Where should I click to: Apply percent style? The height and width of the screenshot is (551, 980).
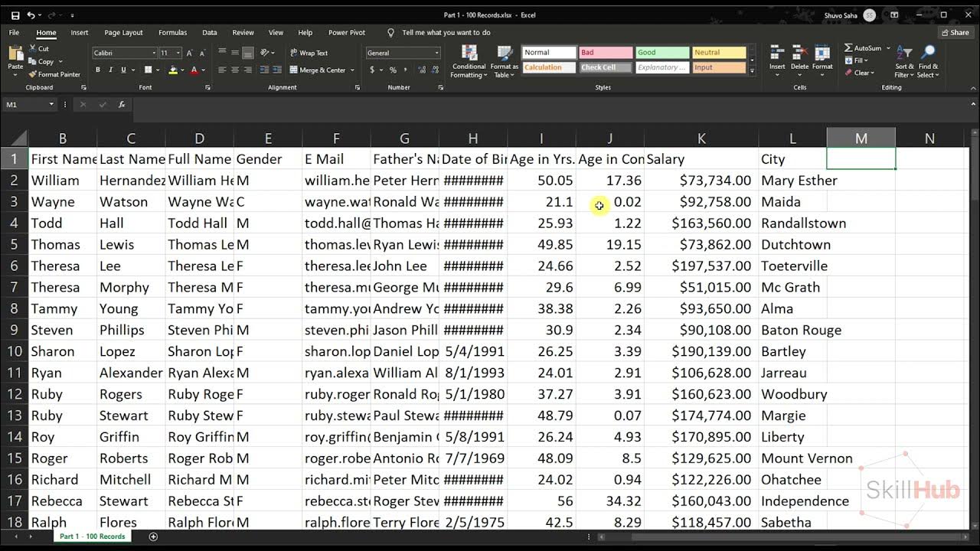[393, 70]
